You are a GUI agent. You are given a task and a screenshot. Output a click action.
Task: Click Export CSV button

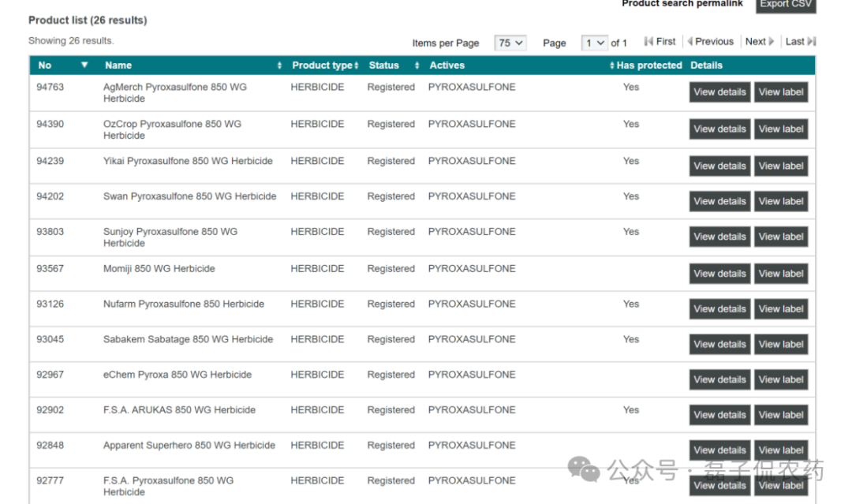point(786,5)
